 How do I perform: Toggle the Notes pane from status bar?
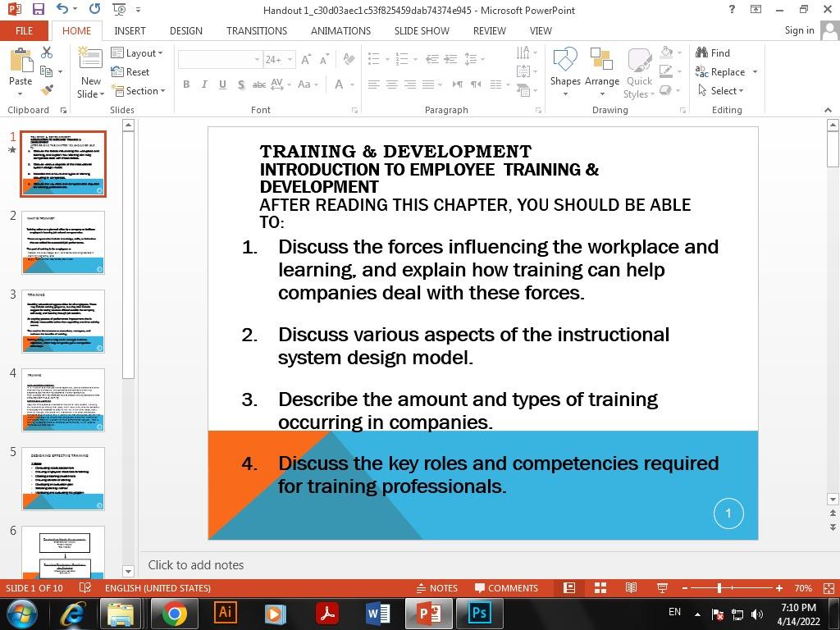point(437,588)
